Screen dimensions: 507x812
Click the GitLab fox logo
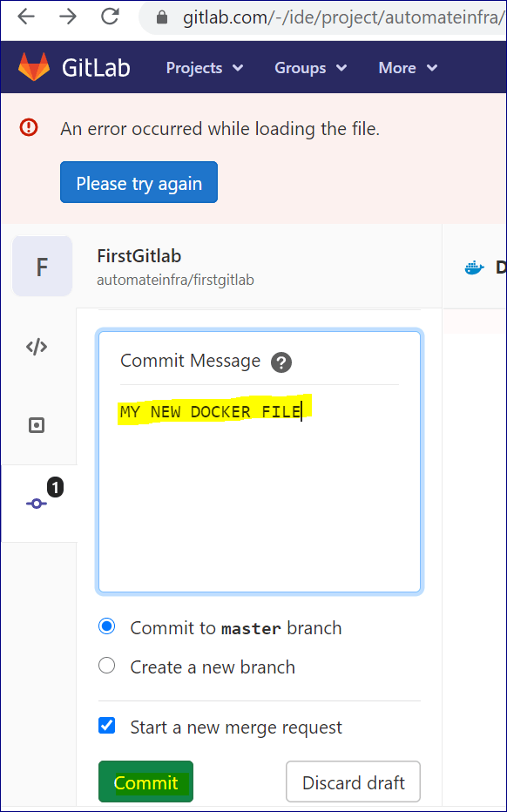click(33, 66)
